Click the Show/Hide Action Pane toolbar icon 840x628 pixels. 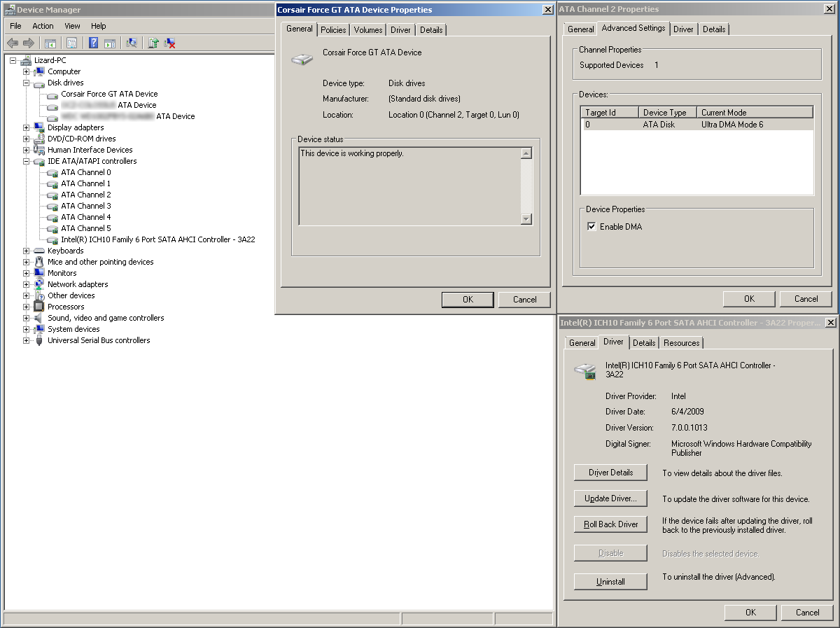click(110, 43)
